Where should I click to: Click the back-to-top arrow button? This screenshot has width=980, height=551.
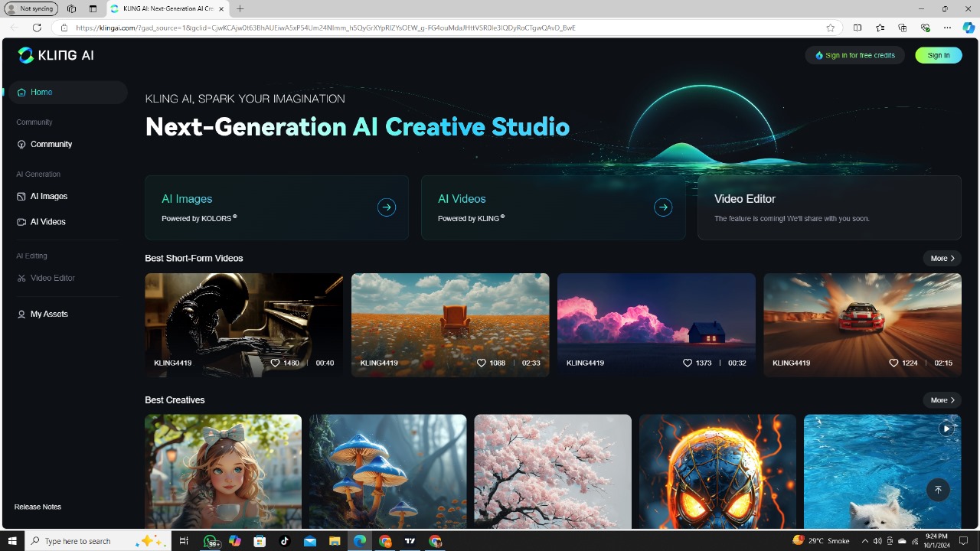[x=938, y=490]
